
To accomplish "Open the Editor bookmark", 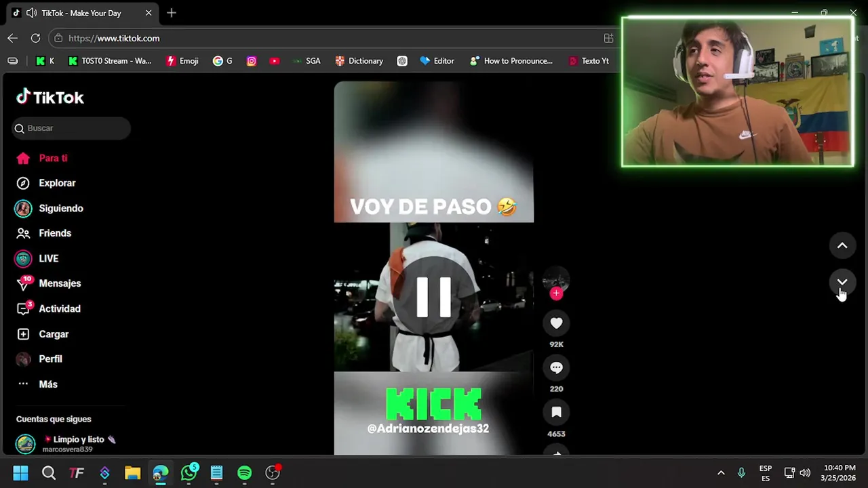I will [x=437, y=61].
